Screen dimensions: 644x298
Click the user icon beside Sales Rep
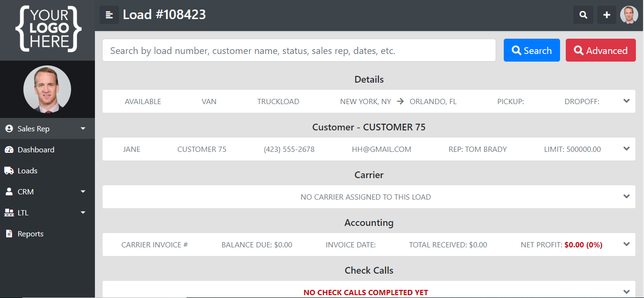[x=10, y=128]
